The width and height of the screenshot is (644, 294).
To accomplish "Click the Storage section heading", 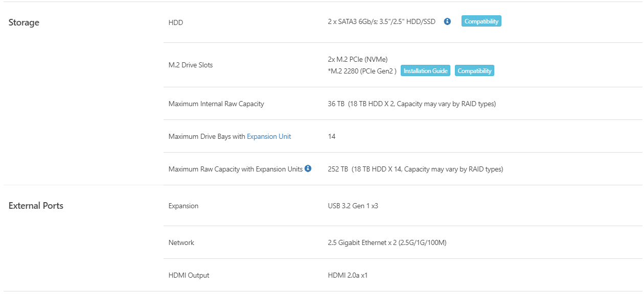I will pos(24,22).
